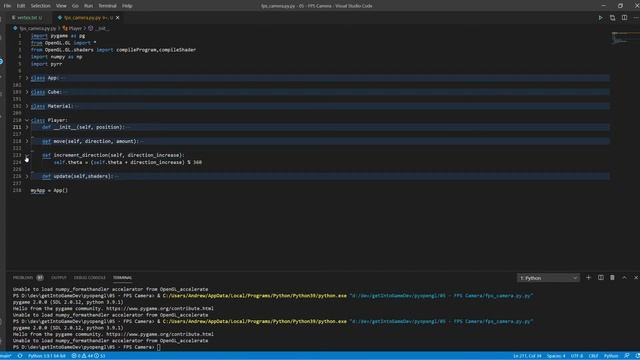Run the Python file with play icon
Viewport: 640px width, 360px height.
coord(600,18)
